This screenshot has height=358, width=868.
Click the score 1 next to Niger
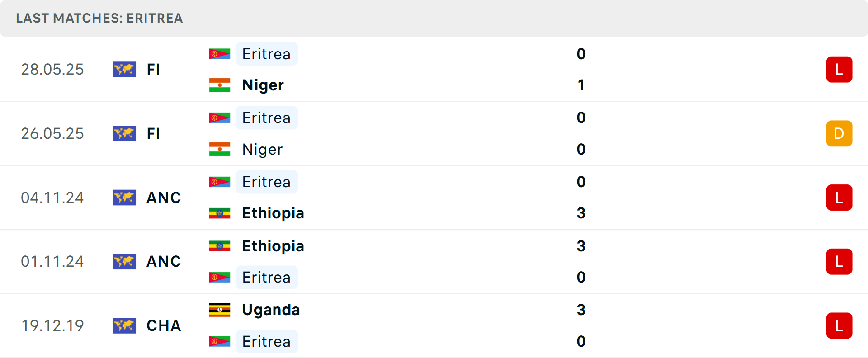point(581,85)
